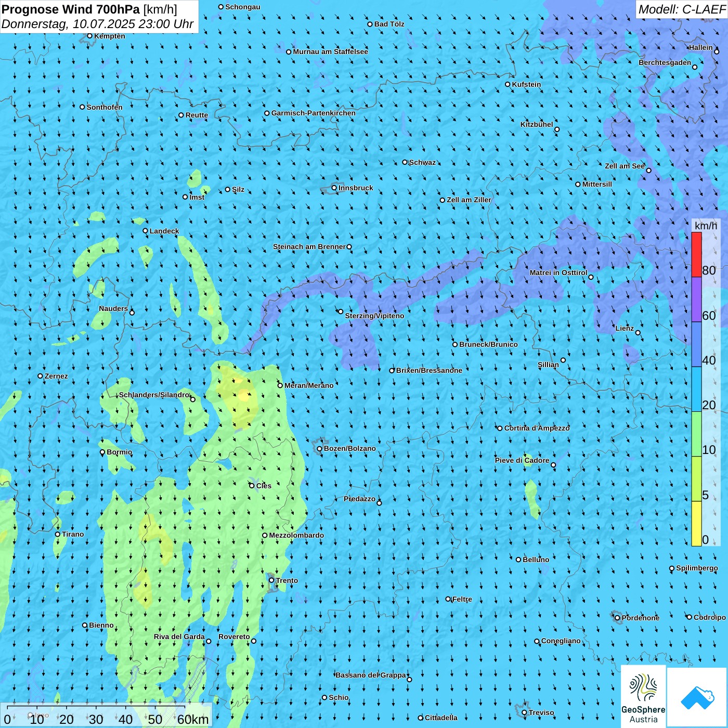
Task: Click the Treviso city marker
Action: coord(525,712)
